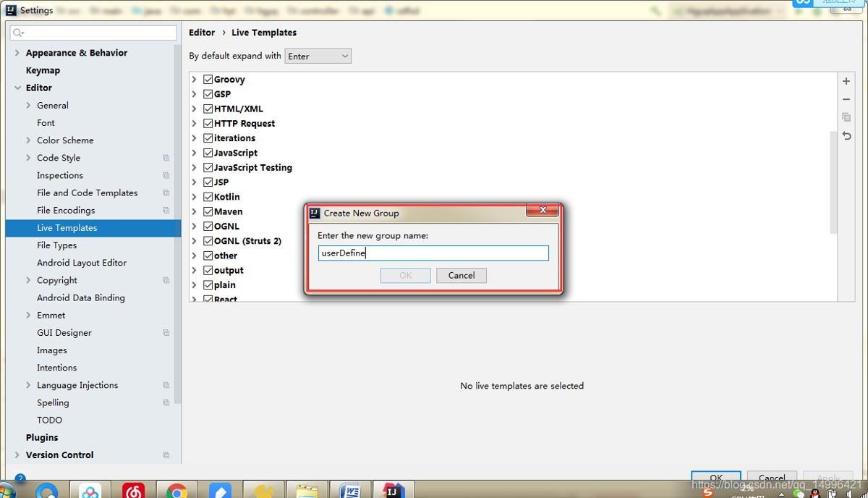Click project-level icon beside Spelling

coord(166,402)
